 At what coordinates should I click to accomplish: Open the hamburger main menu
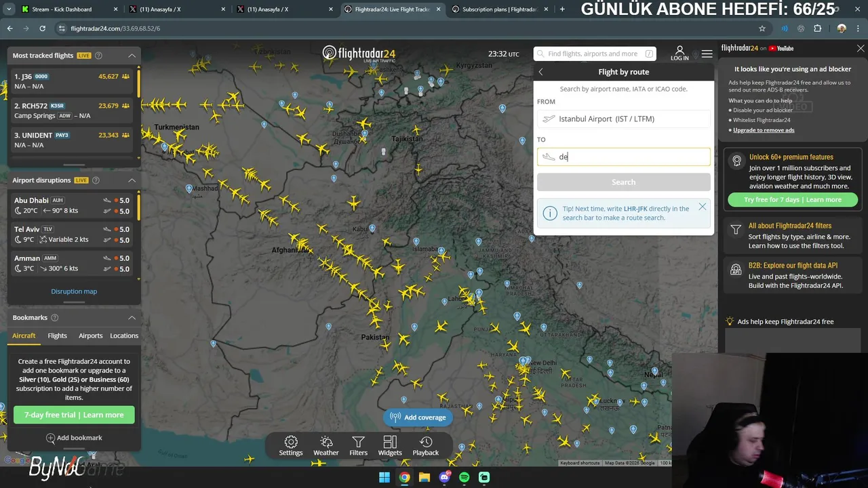click(x=707, y=54)
